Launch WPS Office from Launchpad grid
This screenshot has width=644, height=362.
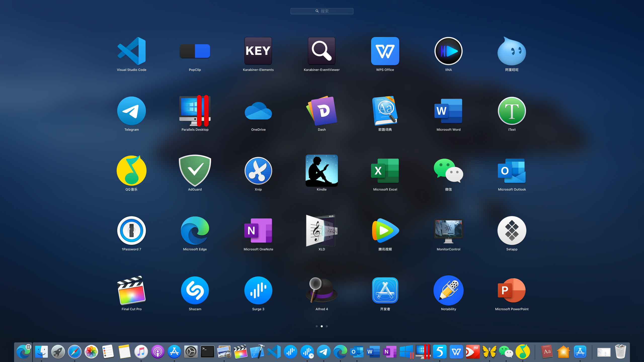click(385, 51)
